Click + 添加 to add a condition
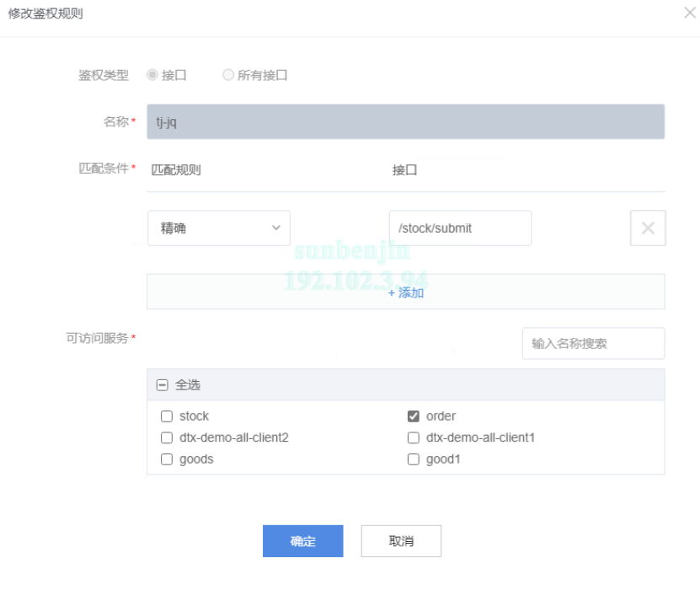 coord(405,292)
